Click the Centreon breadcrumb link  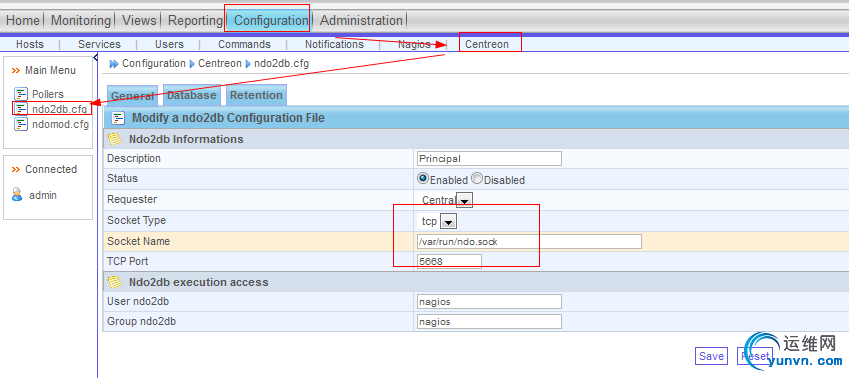coord(220,63)
